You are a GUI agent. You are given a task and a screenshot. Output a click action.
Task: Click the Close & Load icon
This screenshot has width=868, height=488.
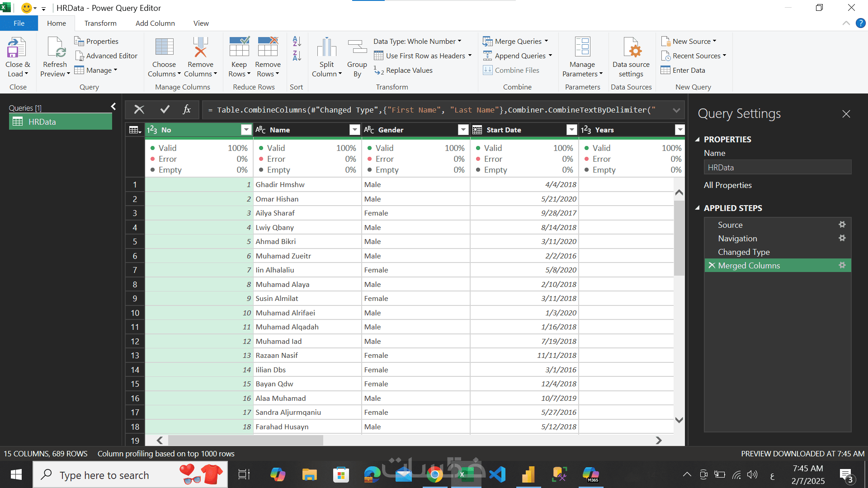[x=17, y=48]
